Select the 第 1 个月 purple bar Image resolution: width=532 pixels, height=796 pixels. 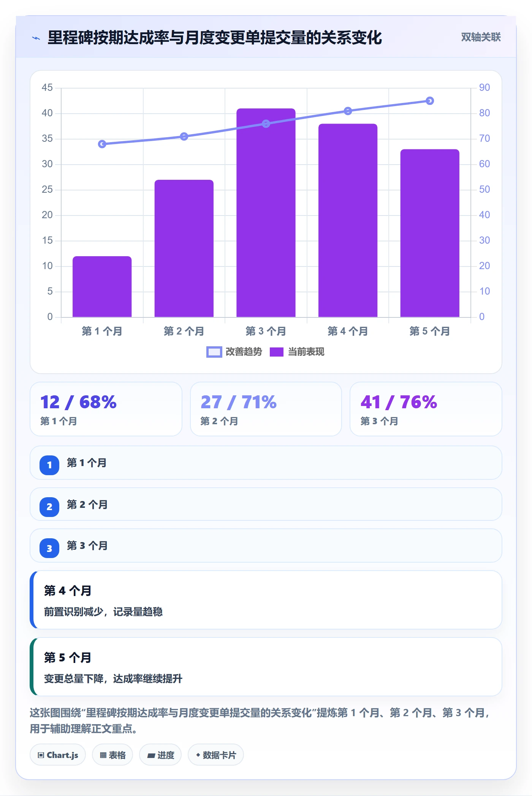102,287
